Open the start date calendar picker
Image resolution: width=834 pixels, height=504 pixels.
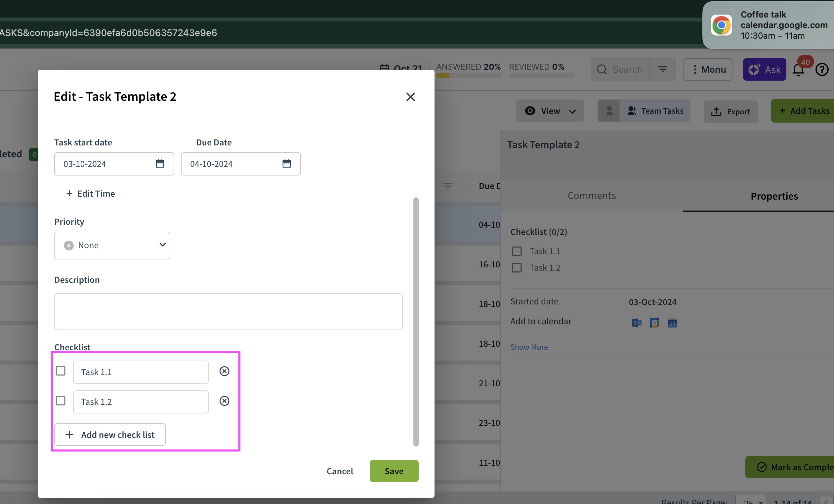(159, 164)
